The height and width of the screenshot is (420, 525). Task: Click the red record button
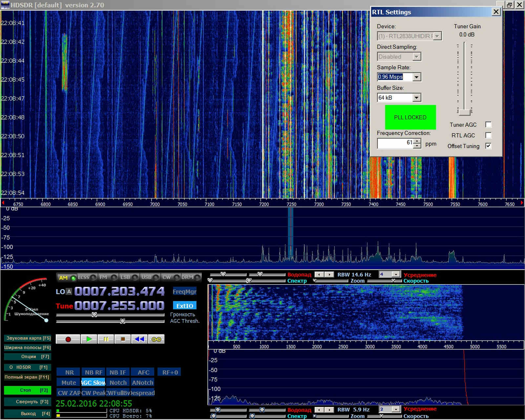click(x=68, y=339)
